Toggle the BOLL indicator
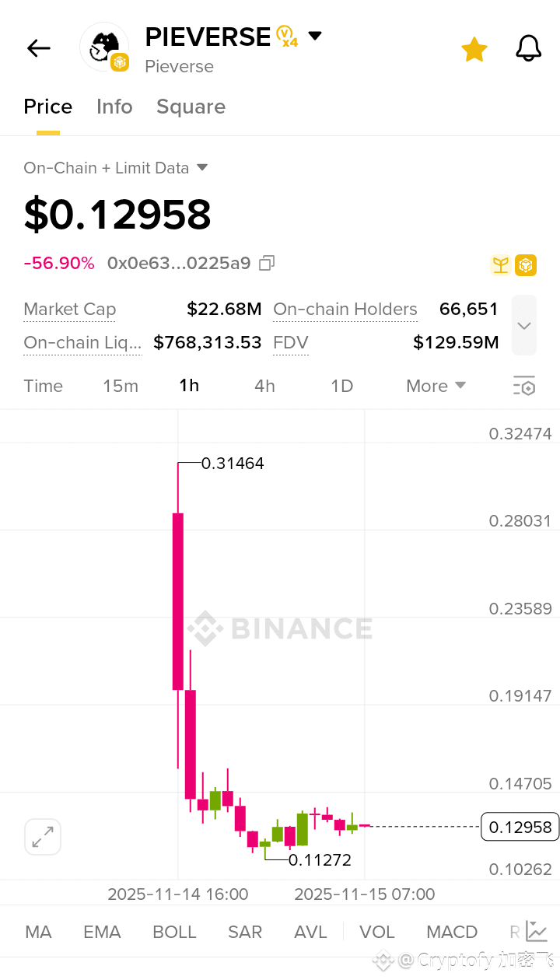560x980 pixels. tap(174, 932)
